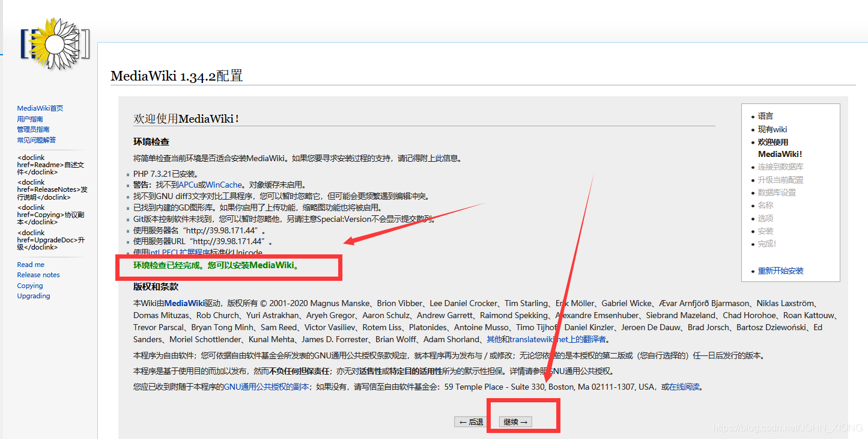Screen dimensions: 868x439
Task: Click the doclink Copying 协议副本 sidebar text
Action: click(51, 215)
